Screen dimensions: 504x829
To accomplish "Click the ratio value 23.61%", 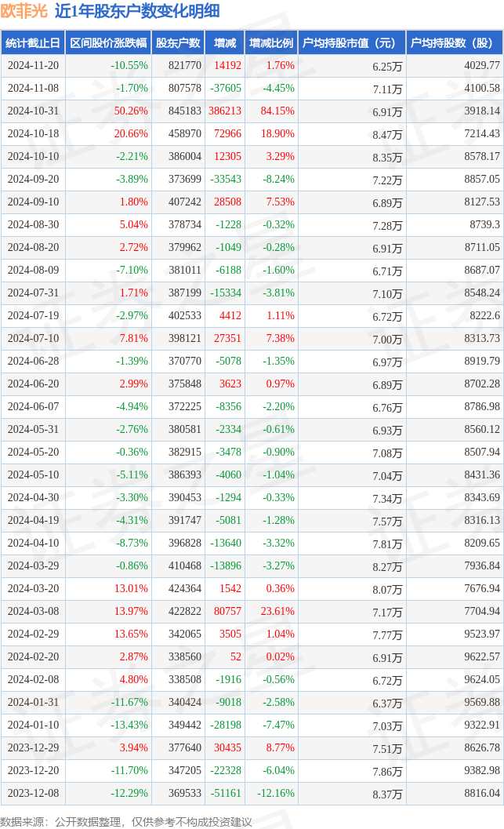I will [x=278, y=611].
